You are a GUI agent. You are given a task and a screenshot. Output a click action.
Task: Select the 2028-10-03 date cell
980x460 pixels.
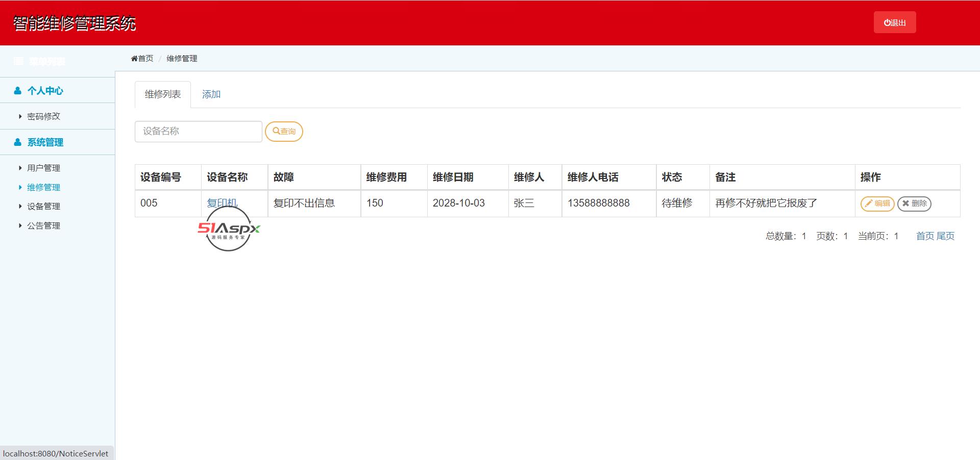468,203
